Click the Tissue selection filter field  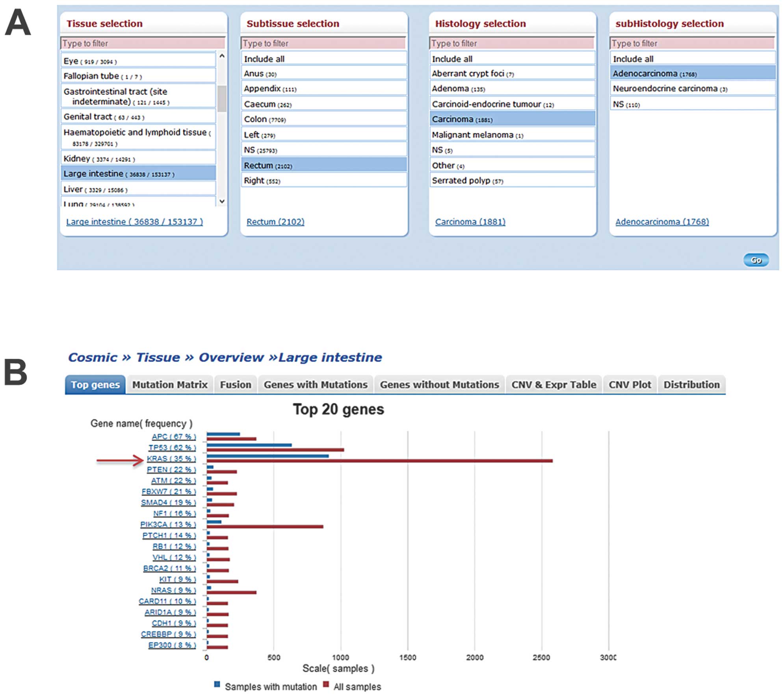click(x=143, y=43)
